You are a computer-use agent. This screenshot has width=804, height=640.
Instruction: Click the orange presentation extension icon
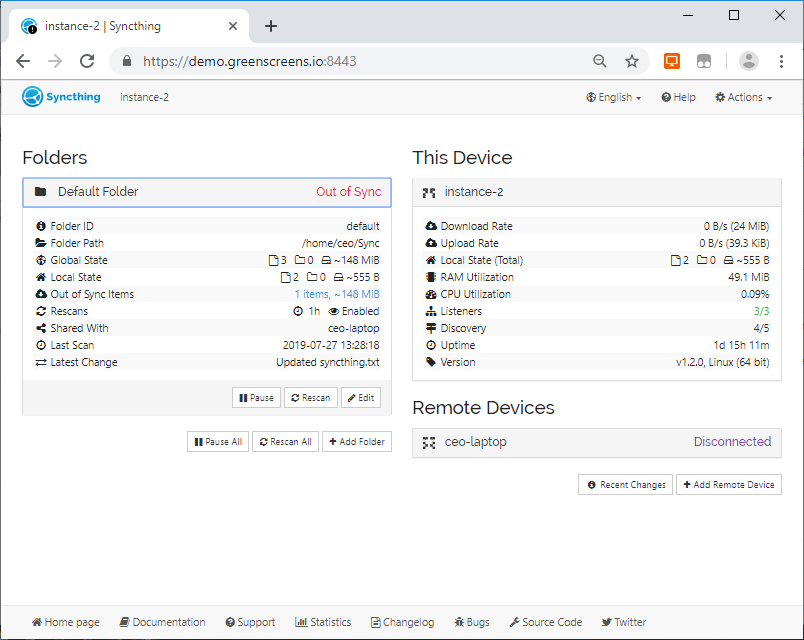point(672,61)
